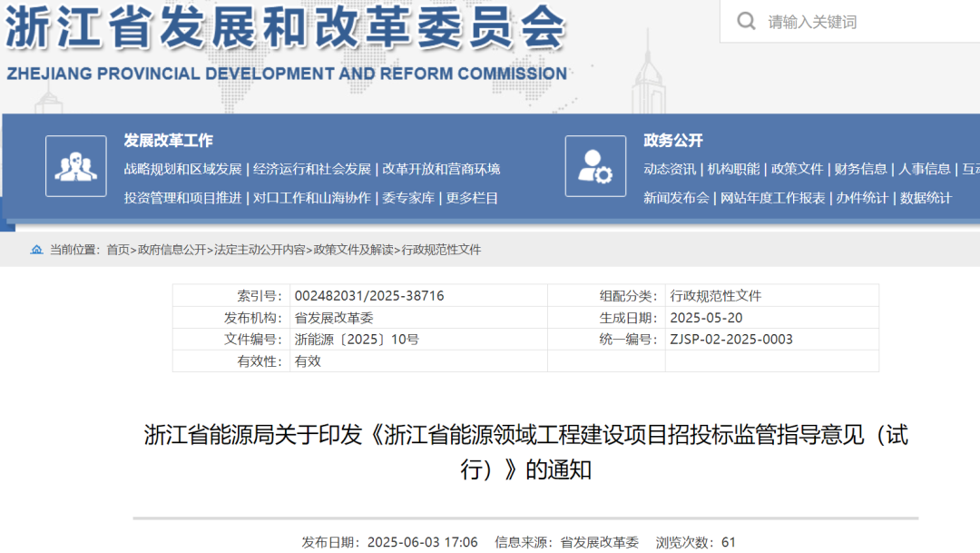Click the 发展改革工作 people icon

pos(76,166)
